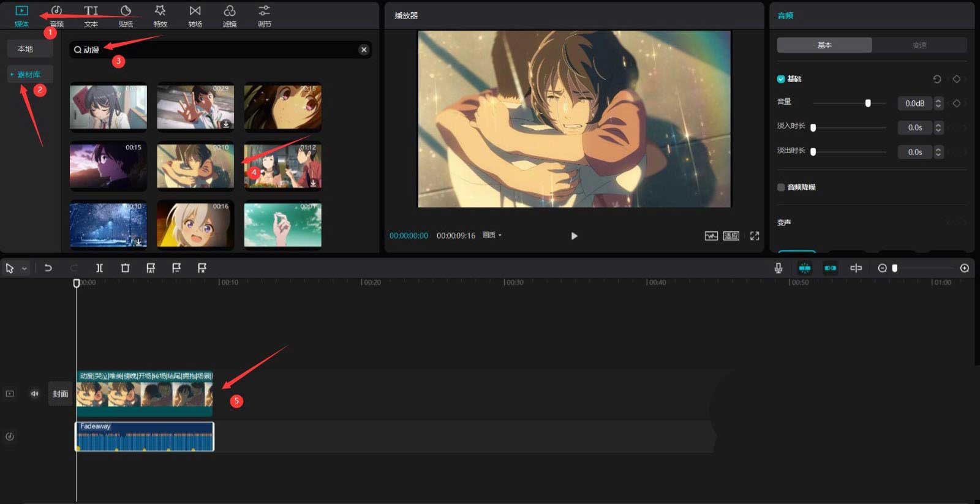980x504 pixels.
Task: Adjust the 音量 volume slider handle
Action: point(868,103)
